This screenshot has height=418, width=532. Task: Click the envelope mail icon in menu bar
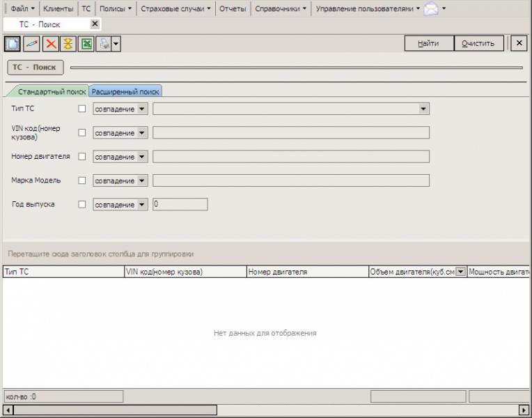432,9
